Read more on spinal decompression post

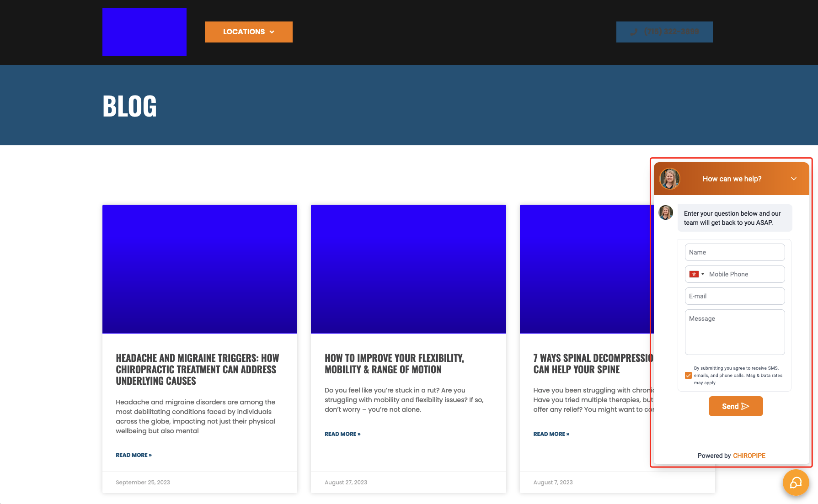tap(551, 434)
